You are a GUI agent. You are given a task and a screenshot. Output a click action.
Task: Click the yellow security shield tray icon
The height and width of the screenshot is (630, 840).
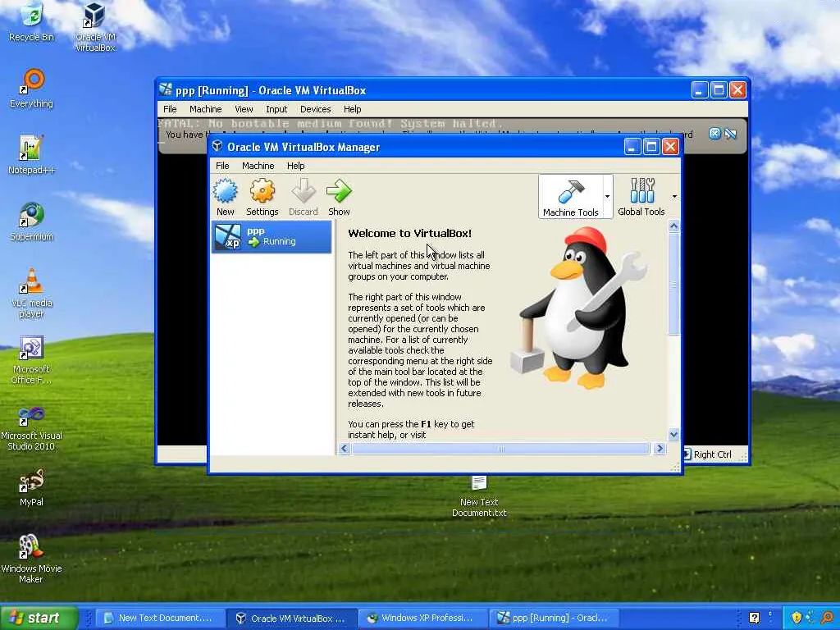click(797, 619)
